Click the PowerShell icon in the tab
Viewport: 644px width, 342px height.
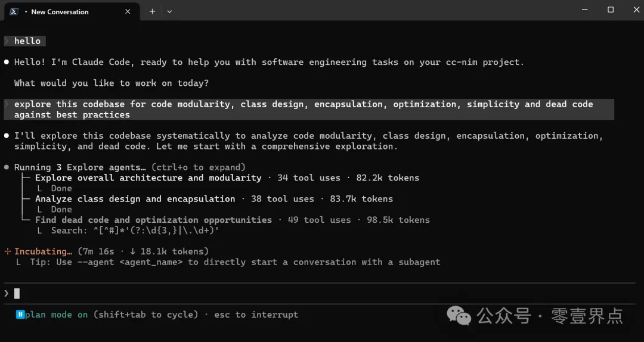click(x=13, y=11)
